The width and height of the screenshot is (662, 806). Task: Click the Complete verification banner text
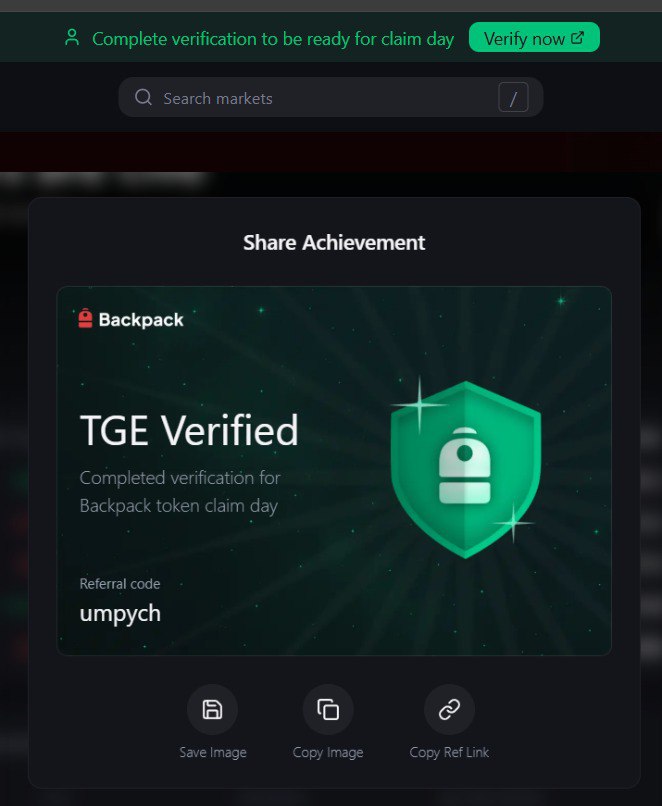[273, 39]
